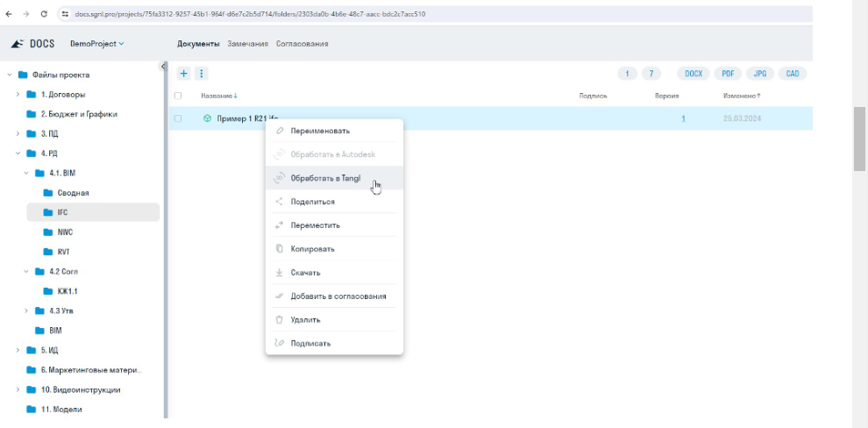
Task: Click the copy icon beside Копировать
Action: tap(279, 249)
